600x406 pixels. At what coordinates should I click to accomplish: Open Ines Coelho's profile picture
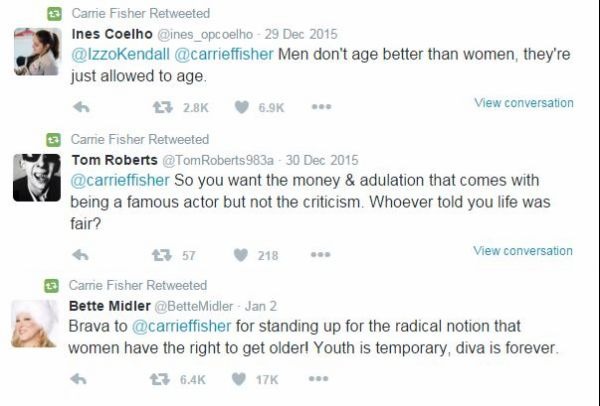click(x=37, y=52)
